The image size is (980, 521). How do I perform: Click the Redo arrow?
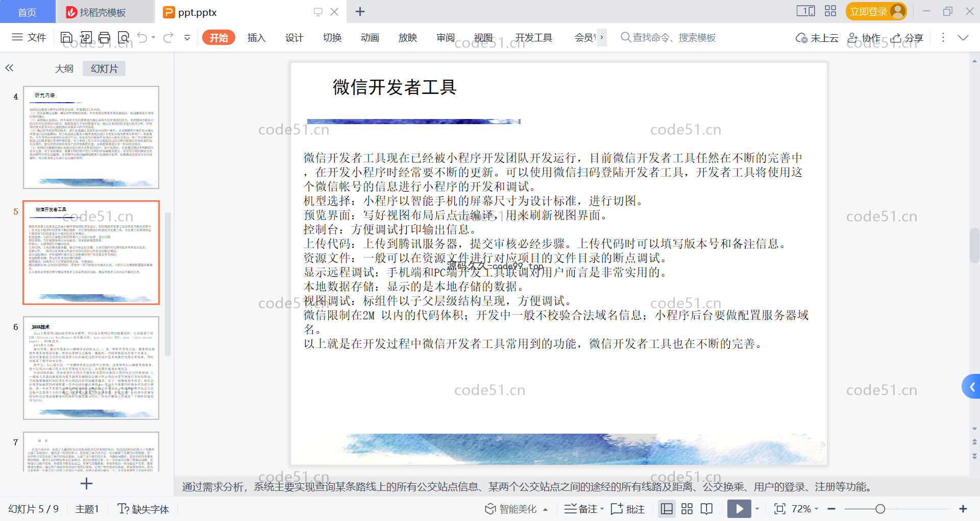(168, 37)
